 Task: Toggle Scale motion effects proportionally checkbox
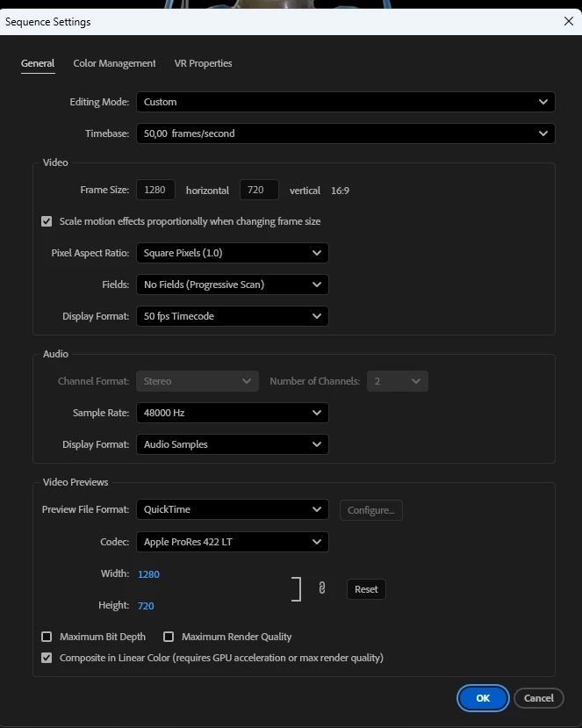[47, 221]
